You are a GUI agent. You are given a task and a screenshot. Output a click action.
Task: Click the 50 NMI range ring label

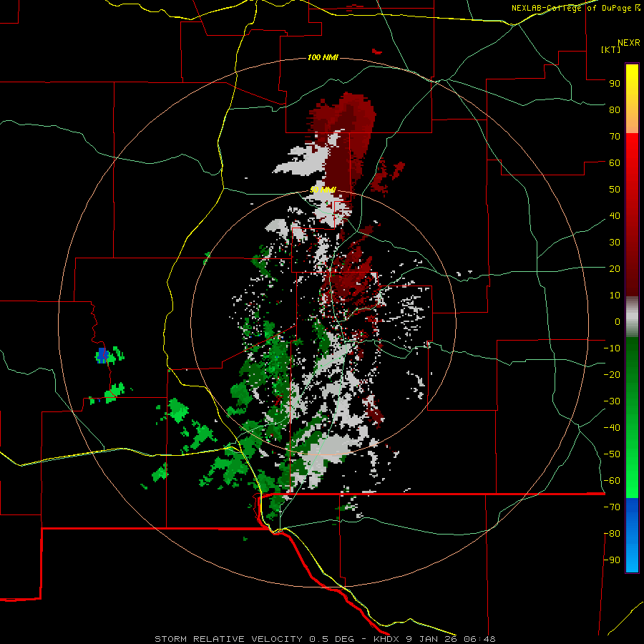(x=323, y=190)
